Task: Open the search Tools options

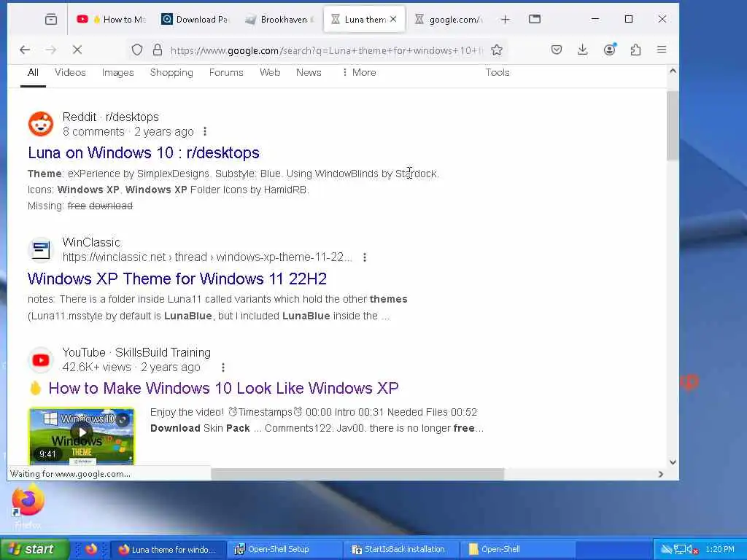Action: point(498,72)
